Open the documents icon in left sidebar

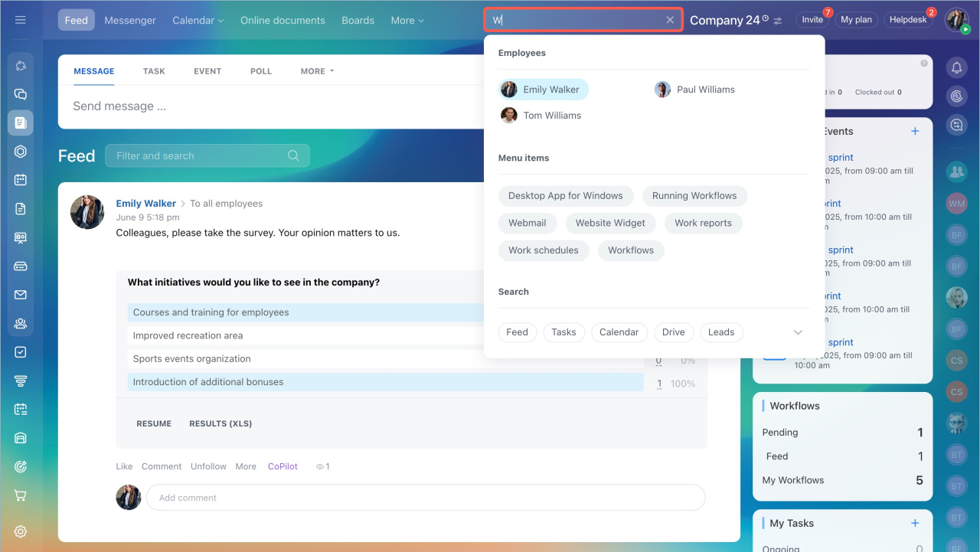tap(21, 209)
